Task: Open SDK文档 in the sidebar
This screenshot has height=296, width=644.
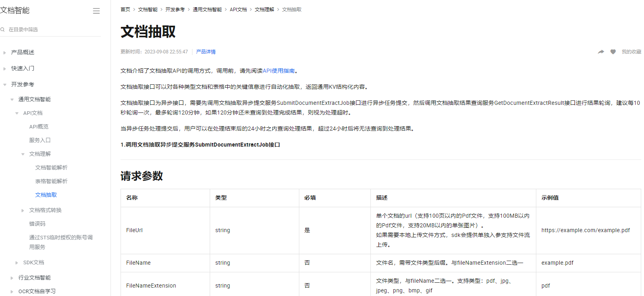Action: [34, 262]
